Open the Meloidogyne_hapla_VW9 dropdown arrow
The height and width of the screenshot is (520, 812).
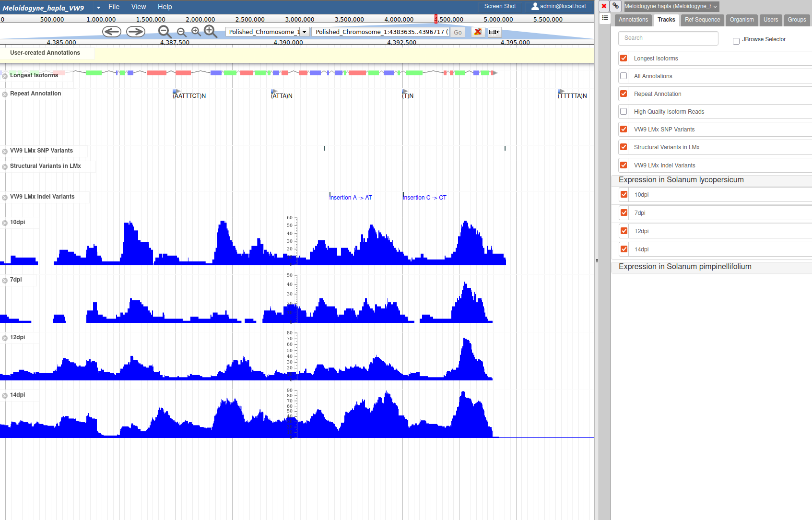coord(98,7)
